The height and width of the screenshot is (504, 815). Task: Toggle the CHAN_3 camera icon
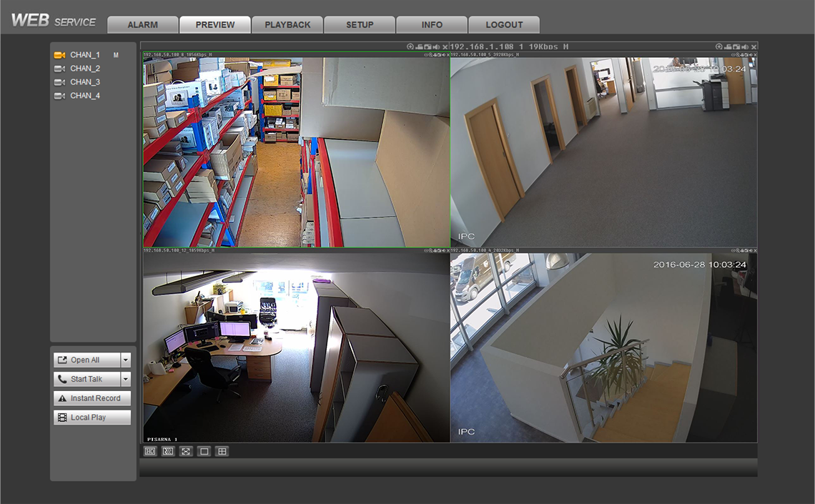click(59, 82)
